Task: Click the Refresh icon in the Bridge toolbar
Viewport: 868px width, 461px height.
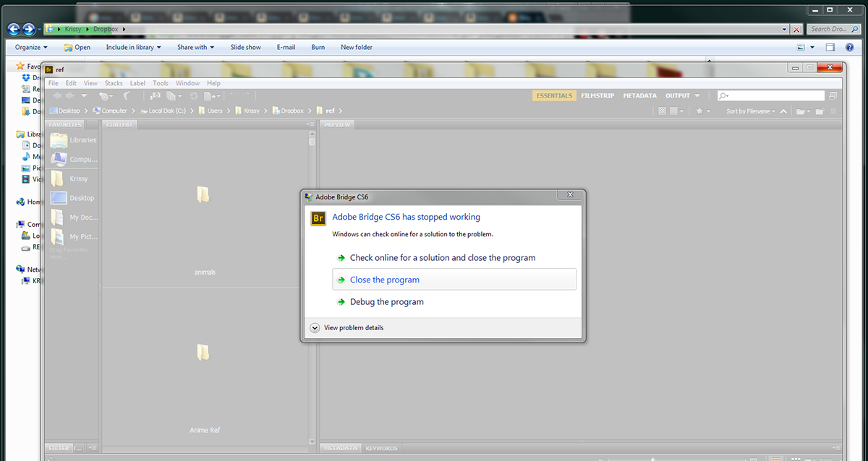Action: (193, 96)
